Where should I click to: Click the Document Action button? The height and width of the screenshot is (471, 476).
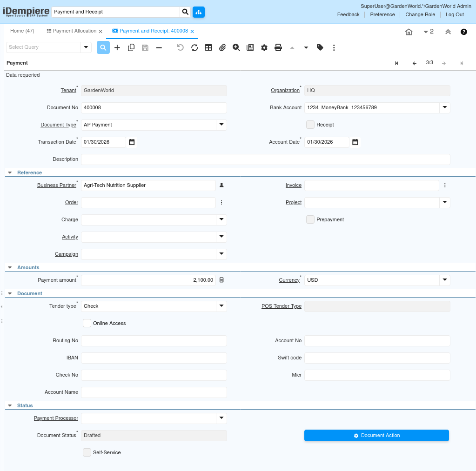[376, 435]
